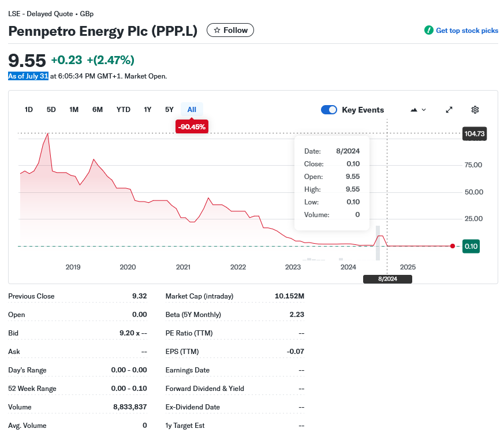Toggle the Key Events switch
504x436 pixels.
click(329, 110)
